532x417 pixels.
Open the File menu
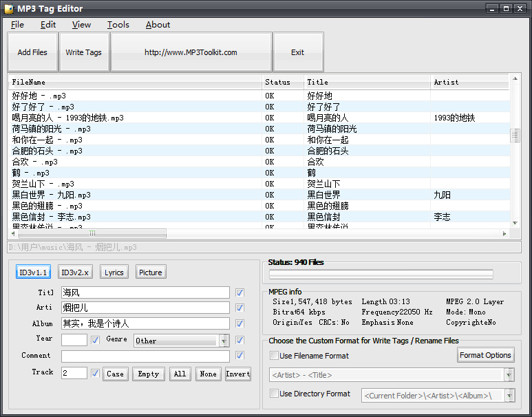(x=17, y=25)
